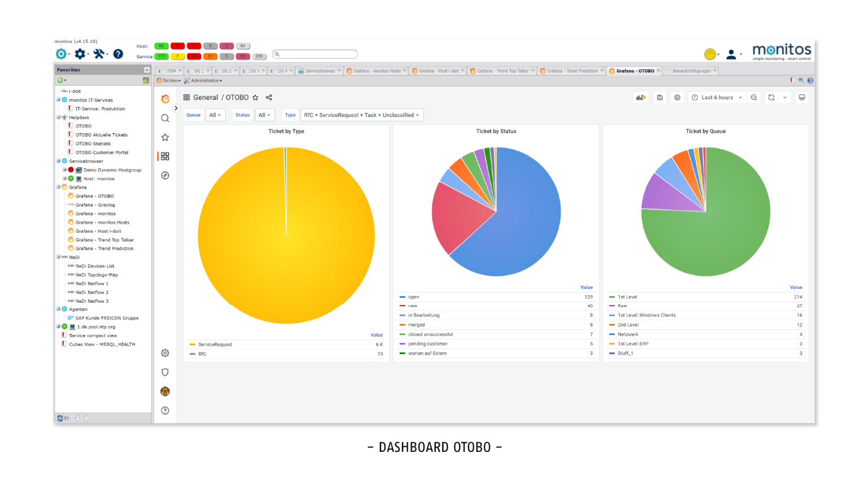Open Last 6 hours time range picker

coord(717,97)
